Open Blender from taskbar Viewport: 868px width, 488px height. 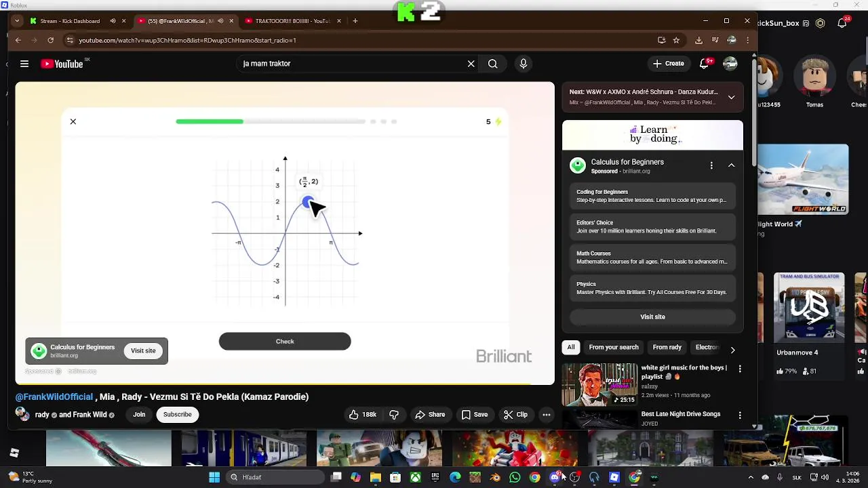[x=495, y=477]
